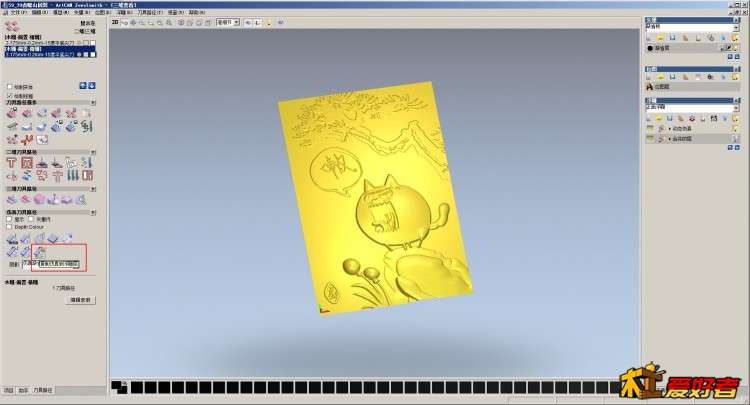Open the Reliefs panel layer dropdown
Image resolution: width=750 pixels, height=405 pixels.
(x=736, y=108)
